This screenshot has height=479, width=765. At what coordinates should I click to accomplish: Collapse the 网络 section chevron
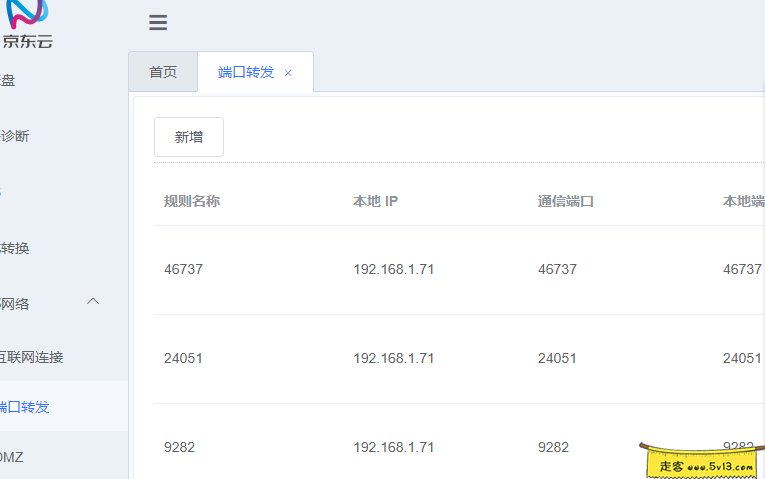coord(94,302)
